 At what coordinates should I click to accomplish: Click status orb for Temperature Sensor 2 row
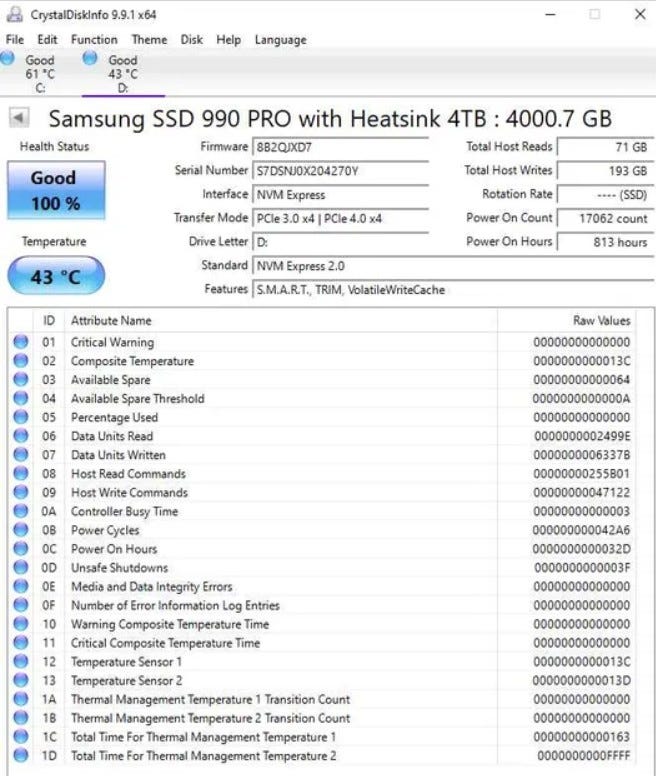(21, 680)
